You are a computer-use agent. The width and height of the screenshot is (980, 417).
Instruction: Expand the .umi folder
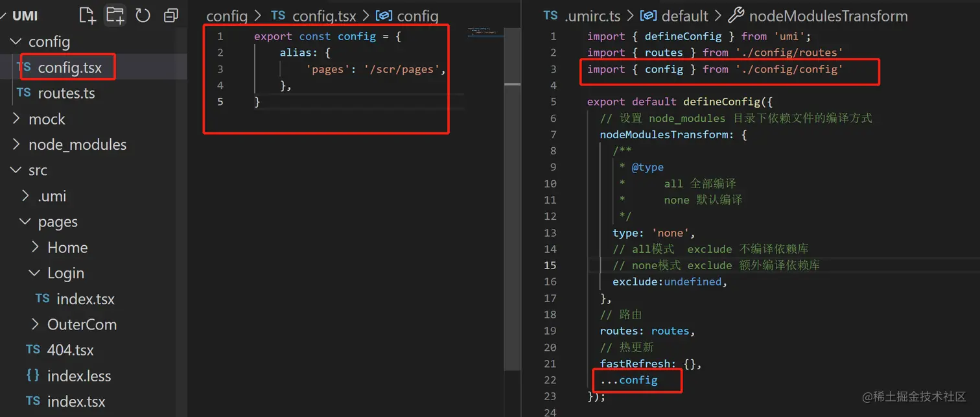(x=25, y=196)
